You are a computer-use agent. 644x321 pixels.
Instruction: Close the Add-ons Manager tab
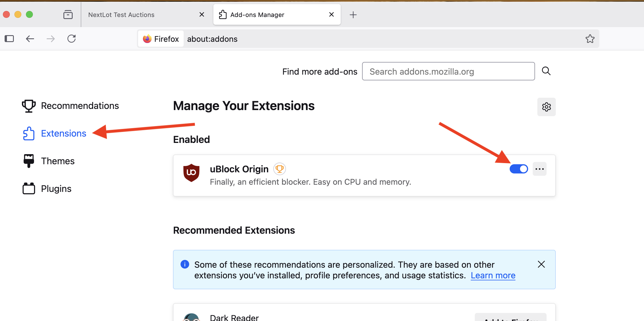pyautogui.click(x=332, y=15)
